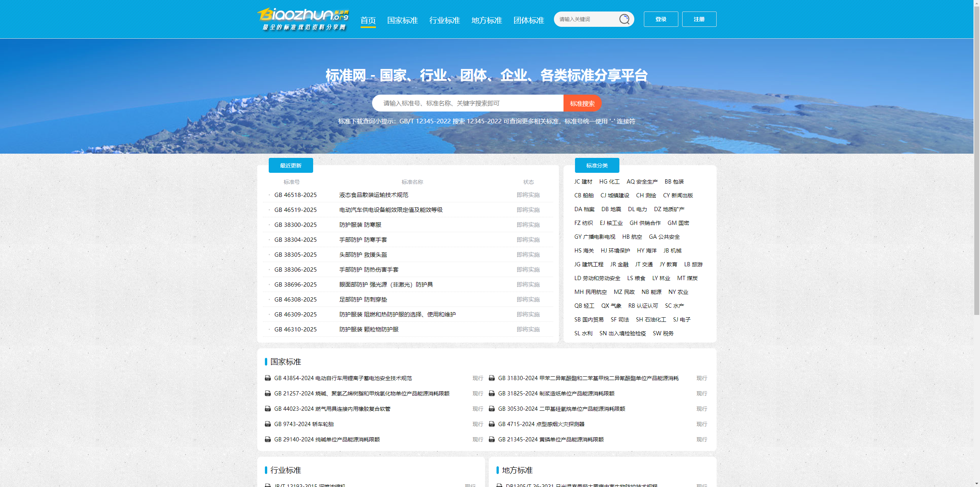Open the 团体标准 navigation menu item

point(529,20)
